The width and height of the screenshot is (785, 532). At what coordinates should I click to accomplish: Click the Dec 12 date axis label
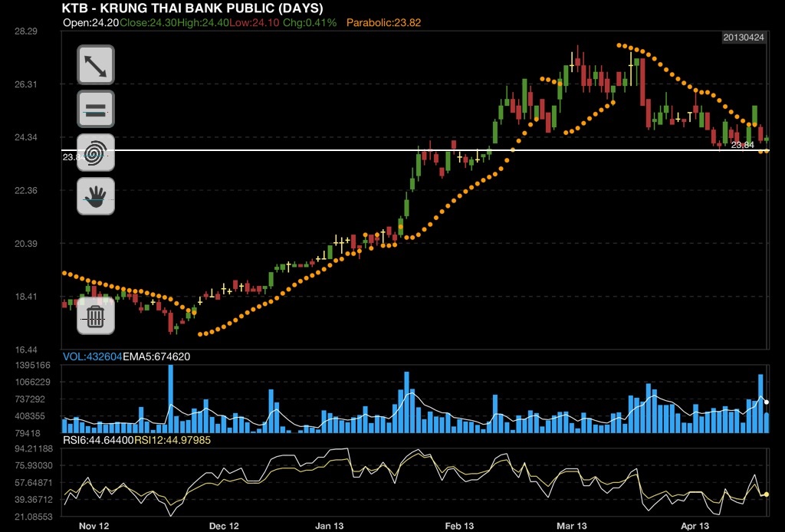(224, 526)
